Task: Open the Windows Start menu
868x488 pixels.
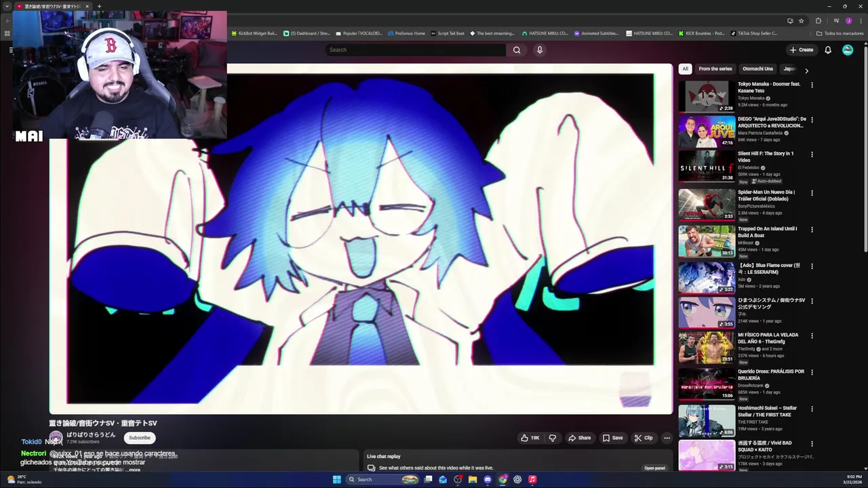Action: (x=336, y=479)
